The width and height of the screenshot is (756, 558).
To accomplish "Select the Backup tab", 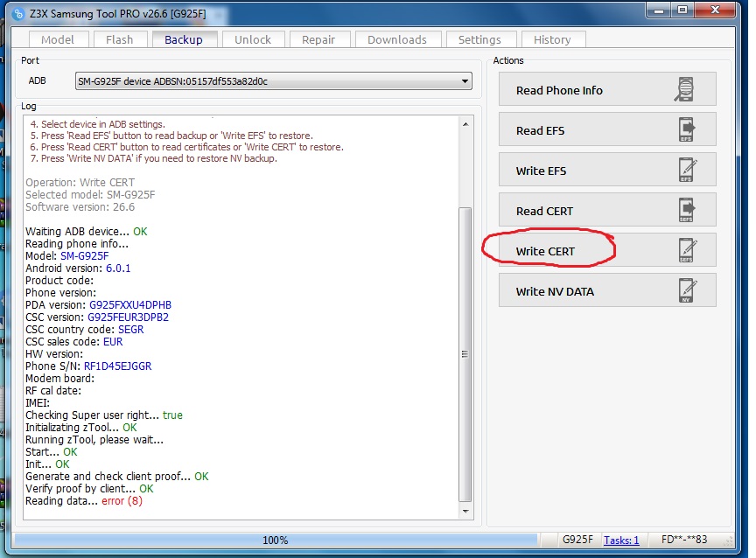I will coord(184,39).
